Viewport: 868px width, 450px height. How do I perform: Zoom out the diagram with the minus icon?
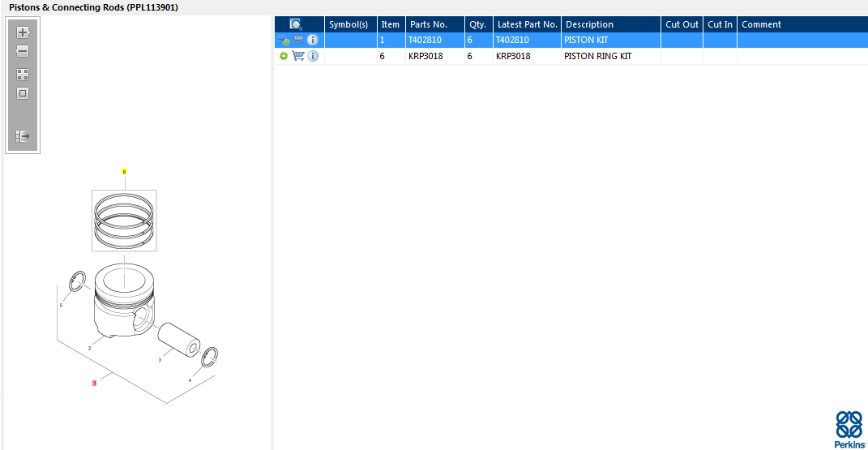(23, 51)
